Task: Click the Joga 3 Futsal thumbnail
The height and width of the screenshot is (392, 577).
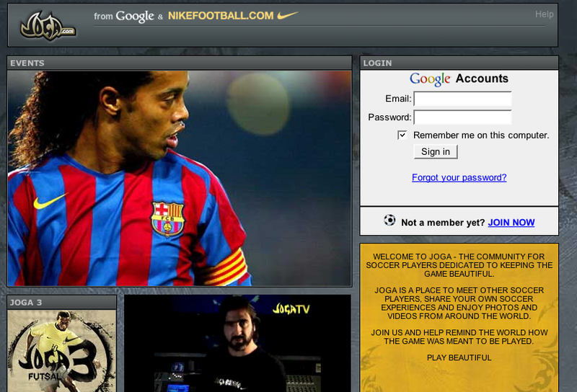Action: (x=61, y=351)
